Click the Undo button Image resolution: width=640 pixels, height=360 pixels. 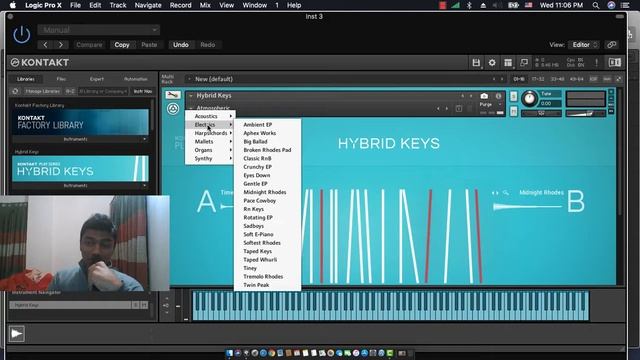[180, 45]
